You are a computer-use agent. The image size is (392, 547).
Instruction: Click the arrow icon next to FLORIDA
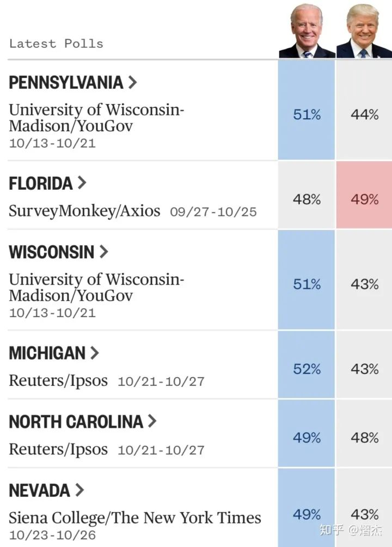click(x=82, y=183)
